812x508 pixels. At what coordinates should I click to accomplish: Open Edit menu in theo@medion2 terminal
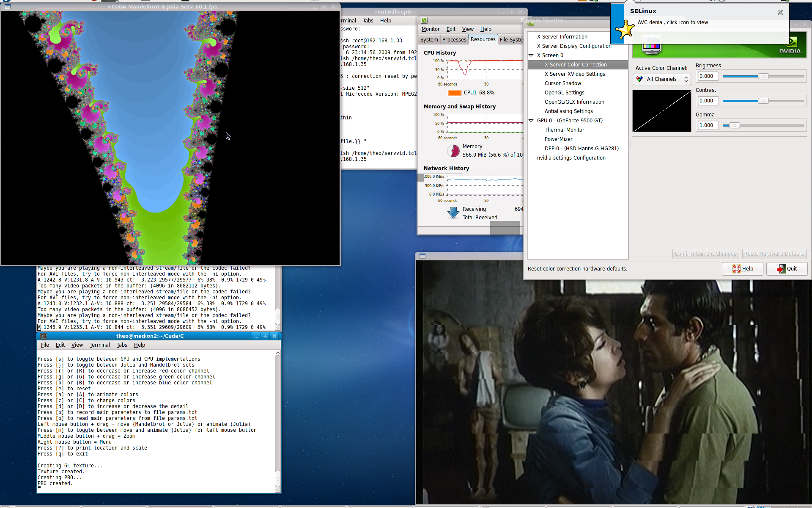click(60, 345)
